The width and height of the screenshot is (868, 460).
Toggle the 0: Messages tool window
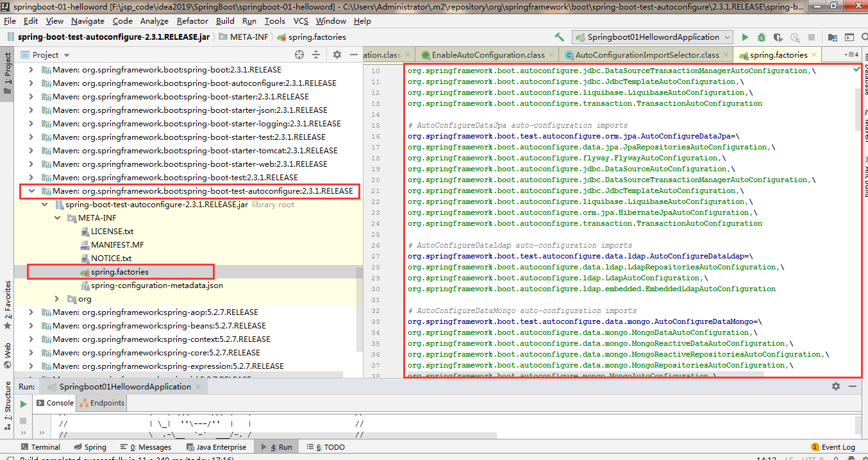pyautogui.click(x=145, y=447)
